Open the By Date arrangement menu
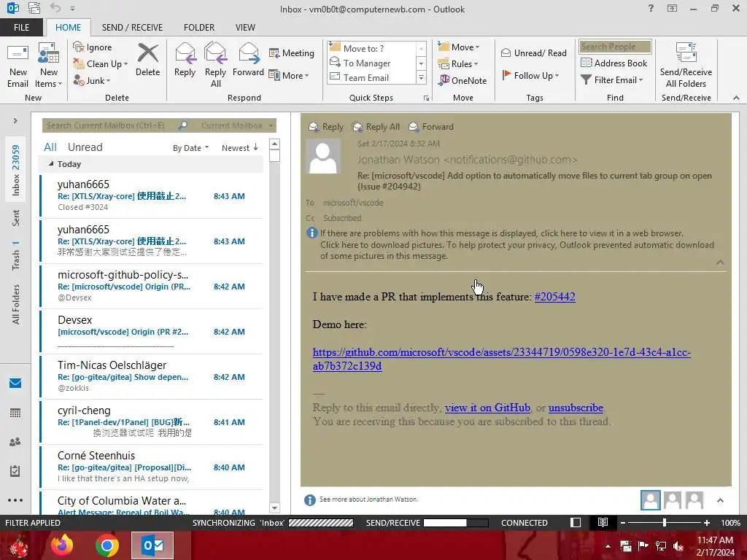The image size is (747, 560). click(190, 148)
